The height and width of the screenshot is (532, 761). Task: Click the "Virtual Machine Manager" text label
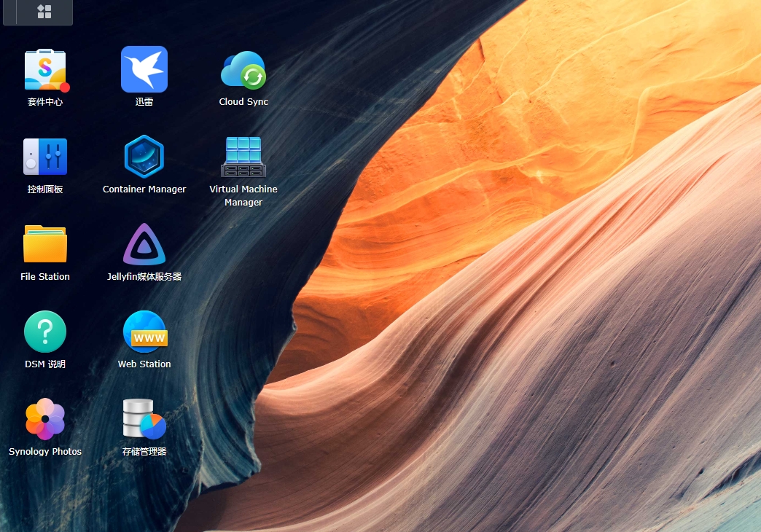(243, 195)
